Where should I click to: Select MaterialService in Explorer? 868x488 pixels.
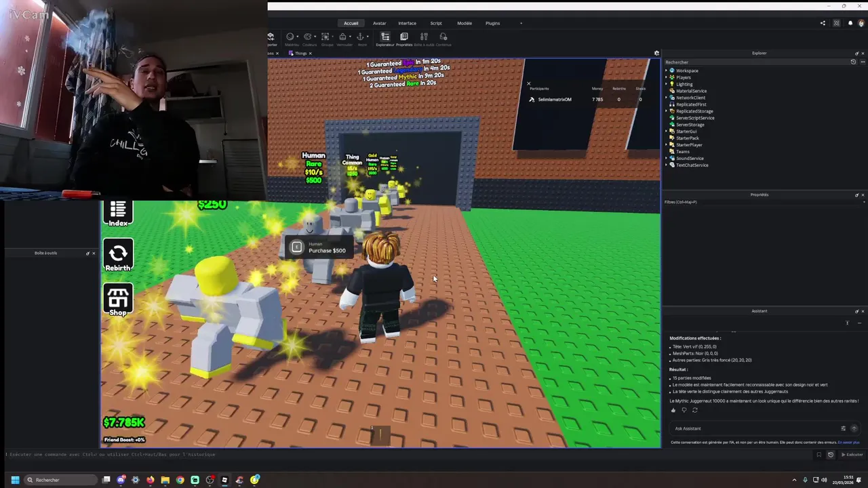click(x=691, y=91)
